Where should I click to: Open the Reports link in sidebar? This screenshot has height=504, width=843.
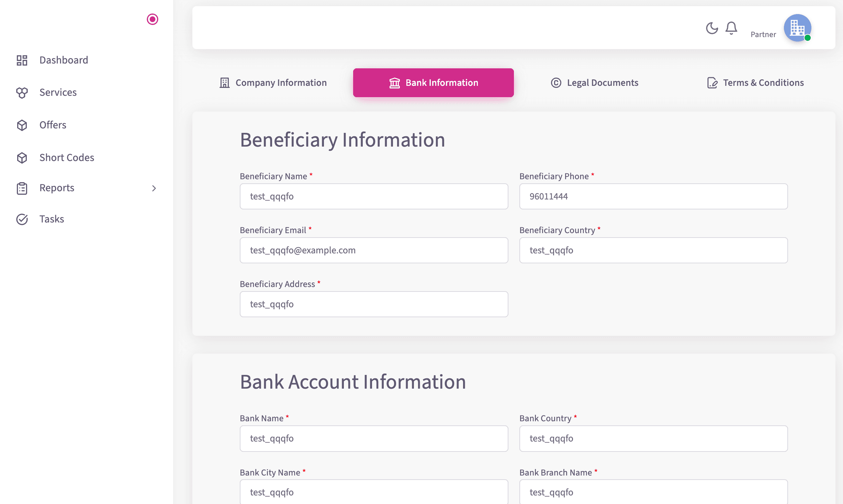[56, 188]
